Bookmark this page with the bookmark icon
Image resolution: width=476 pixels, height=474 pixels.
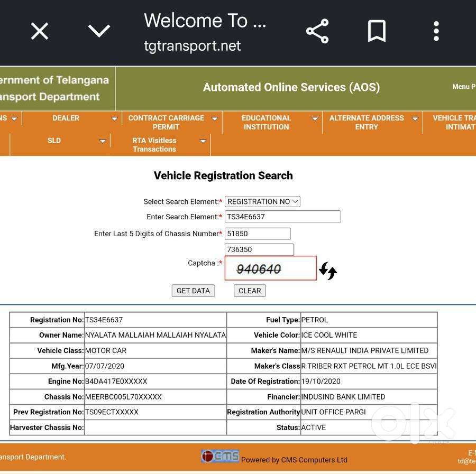[377, 31]
